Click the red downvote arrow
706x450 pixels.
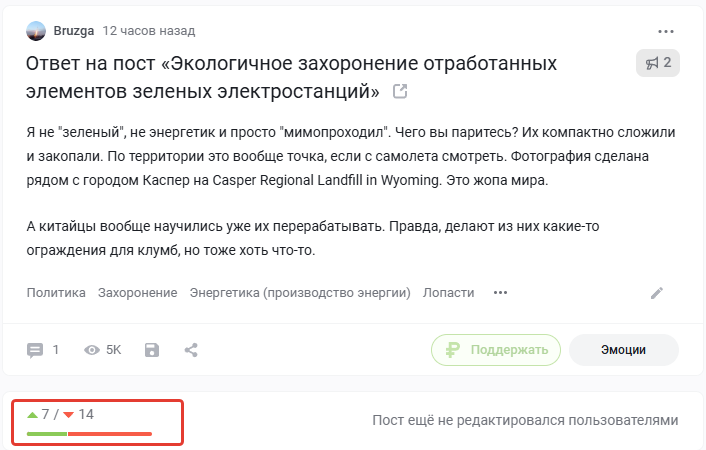[68, 414]
